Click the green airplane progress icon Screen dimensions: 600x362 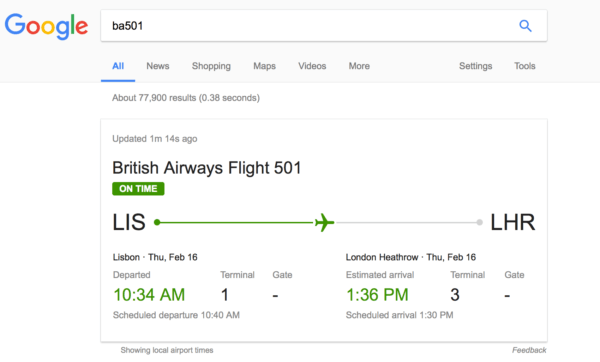[x=324, y=222]
